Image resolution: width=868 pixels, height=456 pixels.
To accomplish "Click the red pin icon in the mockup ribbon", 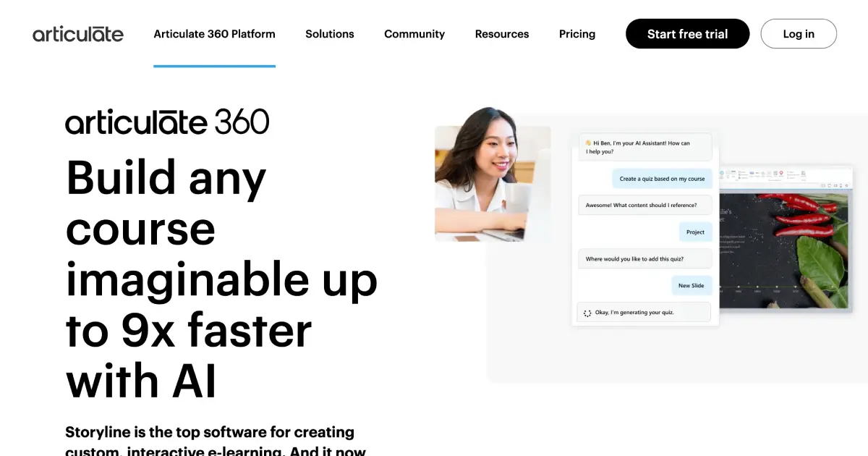I will point(781,174).
